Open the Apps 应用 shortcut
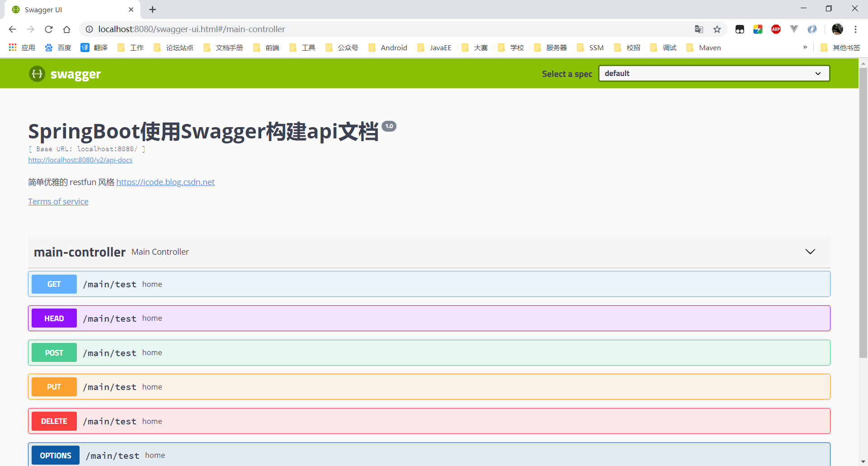This screenshot has width=868, height=466. 22,48
